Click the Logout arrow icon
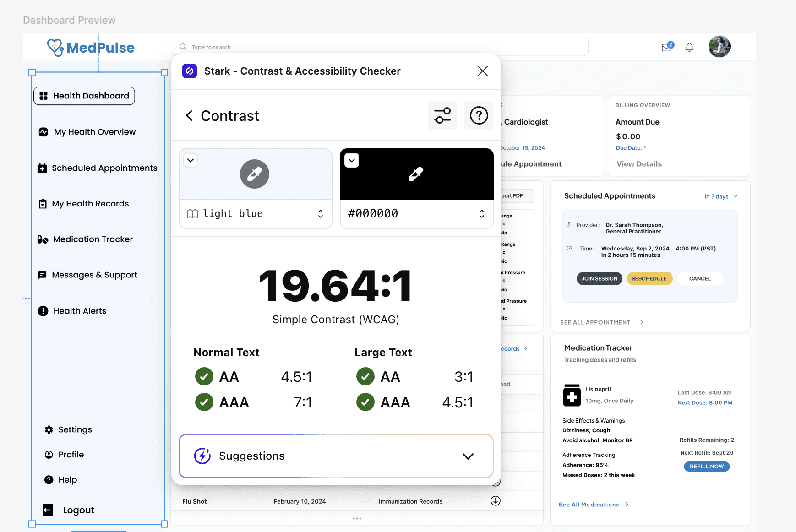Screen dimensions: 796x532 point(48,510)
